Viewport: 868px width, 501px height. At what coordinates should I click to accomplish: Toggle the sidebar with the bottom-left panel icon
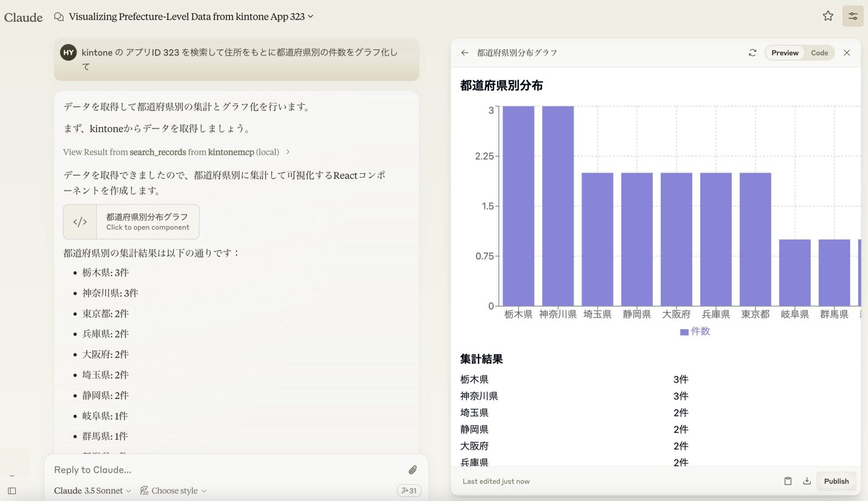[x=11, y=491]
